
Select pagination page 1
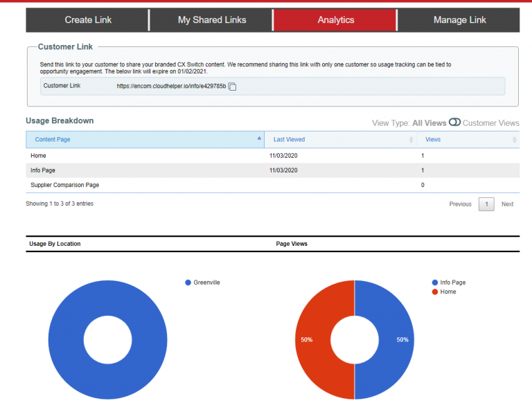tap(486, 204)
